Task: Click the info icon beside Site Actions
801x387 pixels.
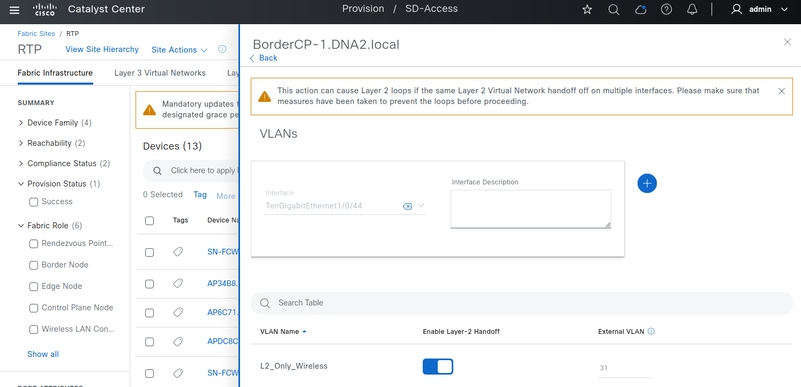Action: [222, 50]
